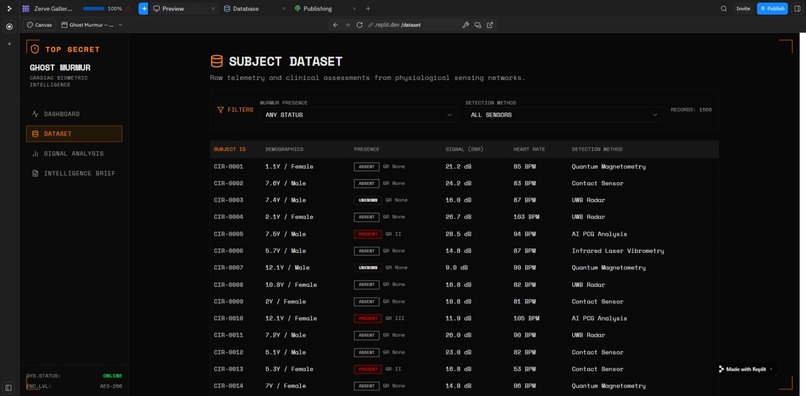Switch to the Database tab

click(246, 9)
